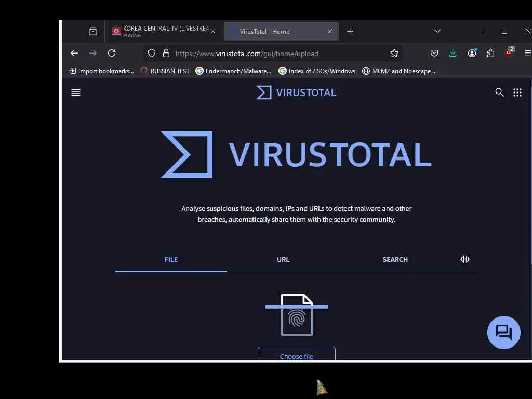
Task: Switch to the SEARCH tab
Action: [395, 260]
